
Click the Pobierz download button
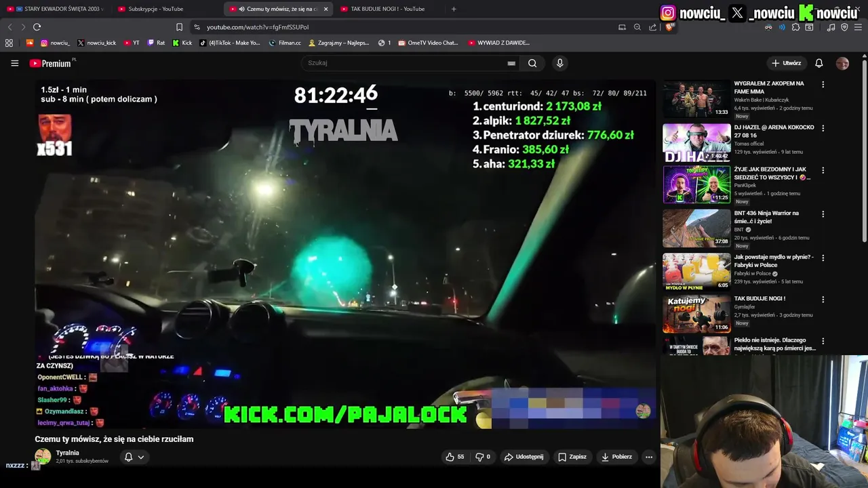pyautogui.click(x=616, y=457)
